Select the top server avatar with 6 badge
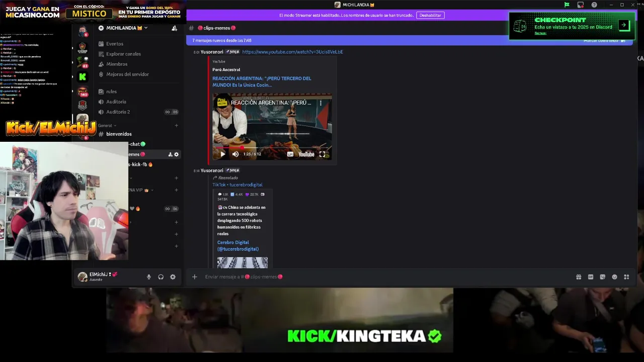The image size is (644, 362). tap(83, 31)
